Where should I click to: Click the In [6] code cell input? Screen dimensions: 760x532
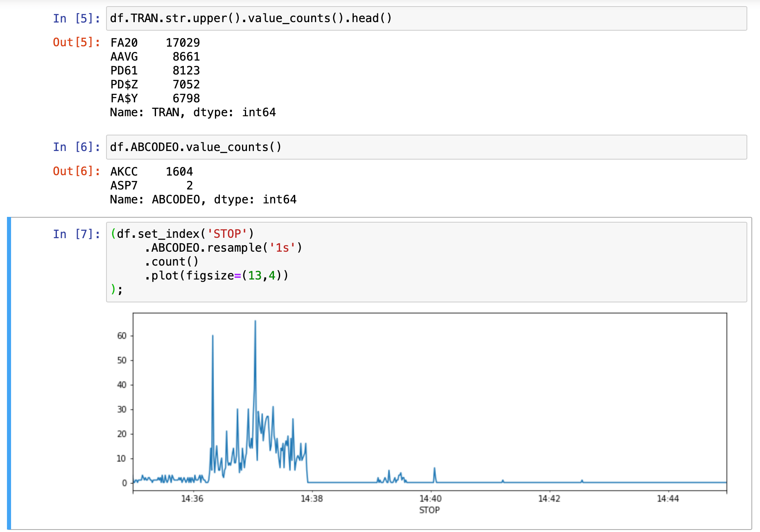click(x=426, y=147)
